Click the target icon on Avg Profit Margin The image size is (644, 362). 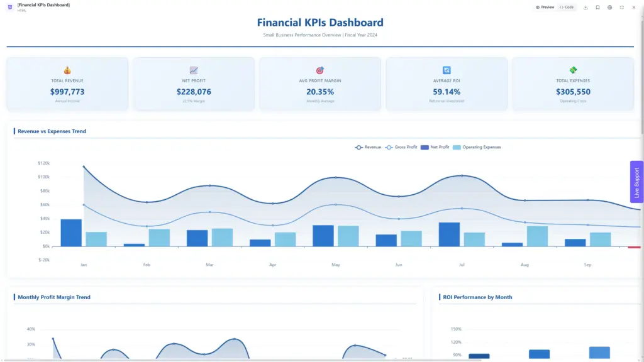(320, 70)
